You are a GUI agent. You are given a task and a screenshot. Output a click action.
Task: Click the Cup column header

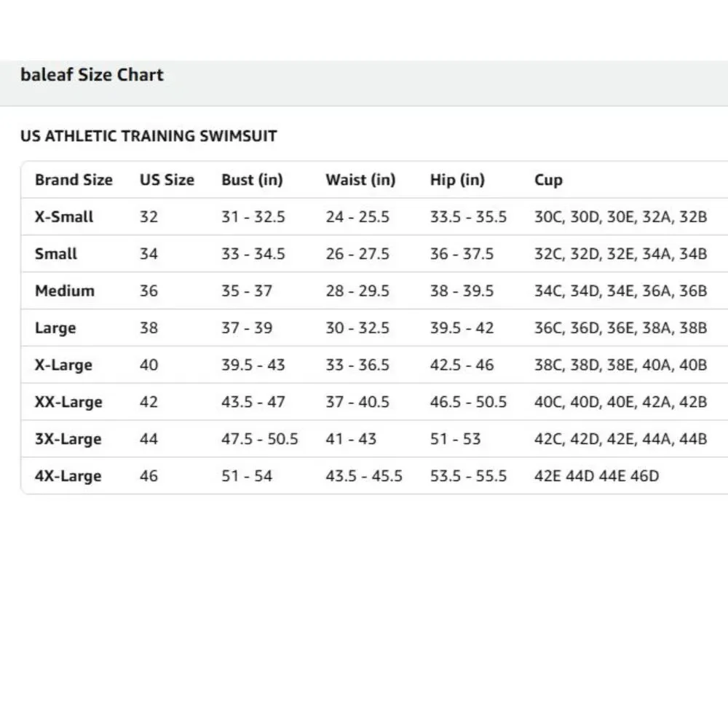[548, 180]
